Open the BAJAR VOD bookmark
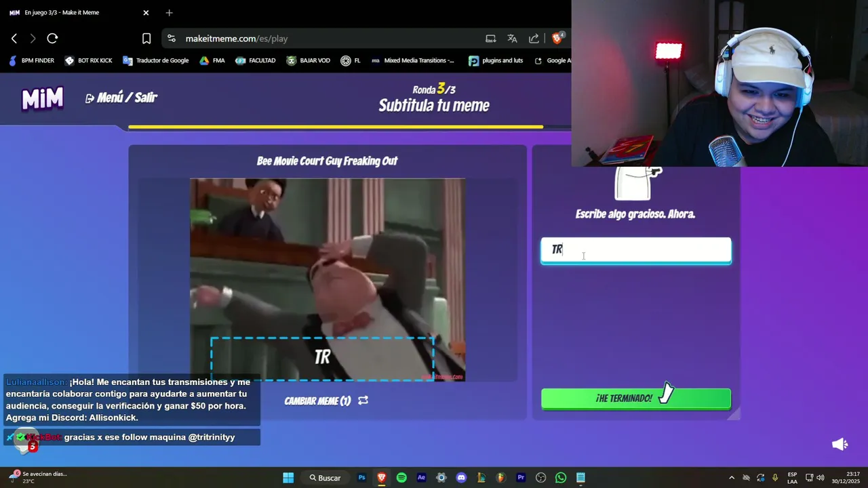The width and height of the screenshot is (868, 488). tap(308, 60)
